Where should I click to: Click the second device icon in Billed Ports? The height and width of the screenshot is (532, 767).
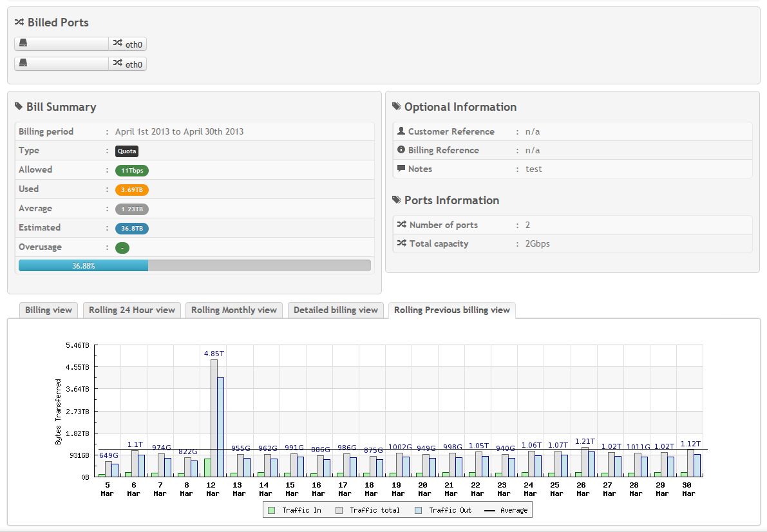point(23,63)
